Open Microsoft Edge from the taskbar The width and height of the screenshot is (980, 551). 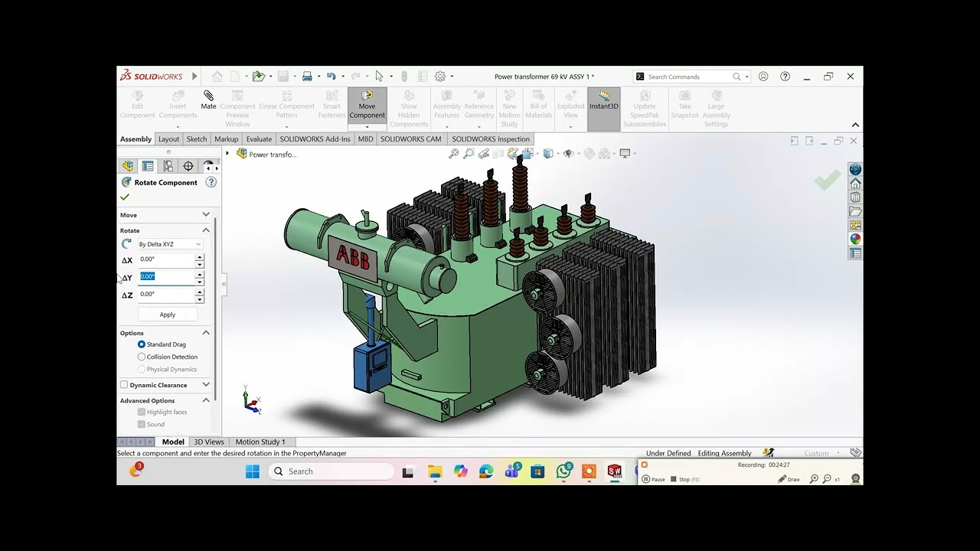pos(486,471)
